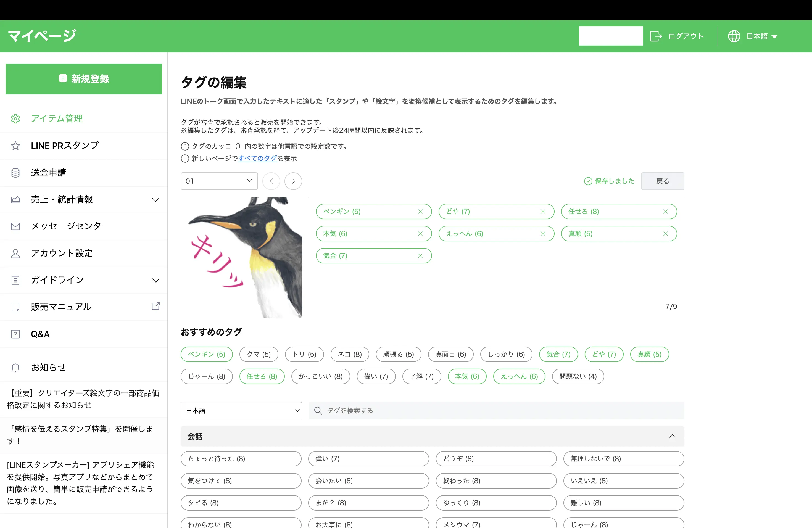Click the person icon for アカウント設定
812x528 pixels.
click(15, 254)
